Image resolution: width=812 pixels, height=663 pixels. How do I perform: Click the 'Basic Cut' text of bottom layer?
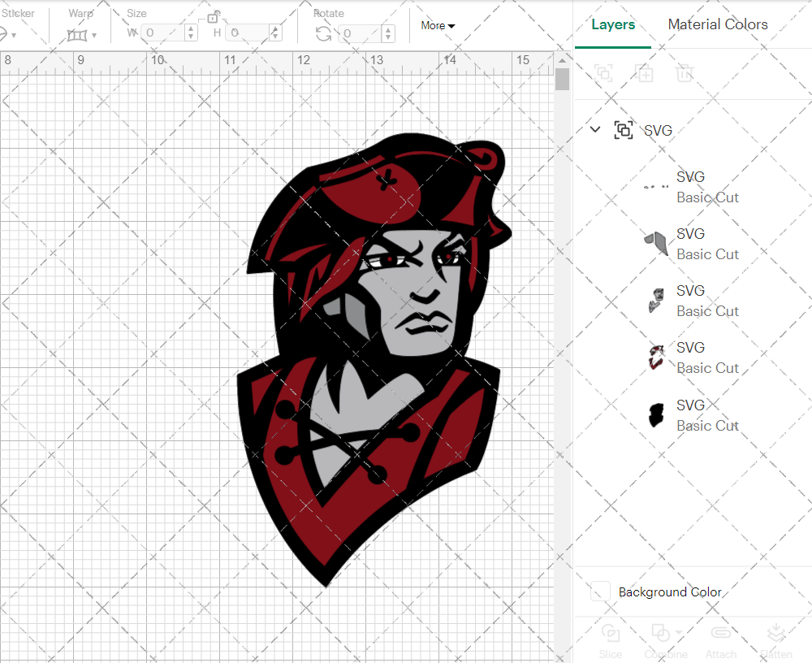(707, 426)
